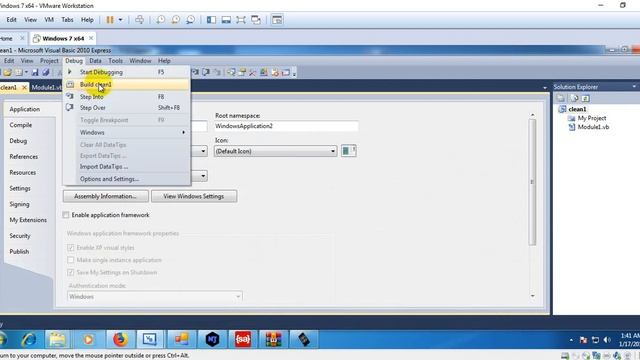Open the Visual Basic Window menu
The height and width of the screenshot is (360, 640).
tap(140, 60)
